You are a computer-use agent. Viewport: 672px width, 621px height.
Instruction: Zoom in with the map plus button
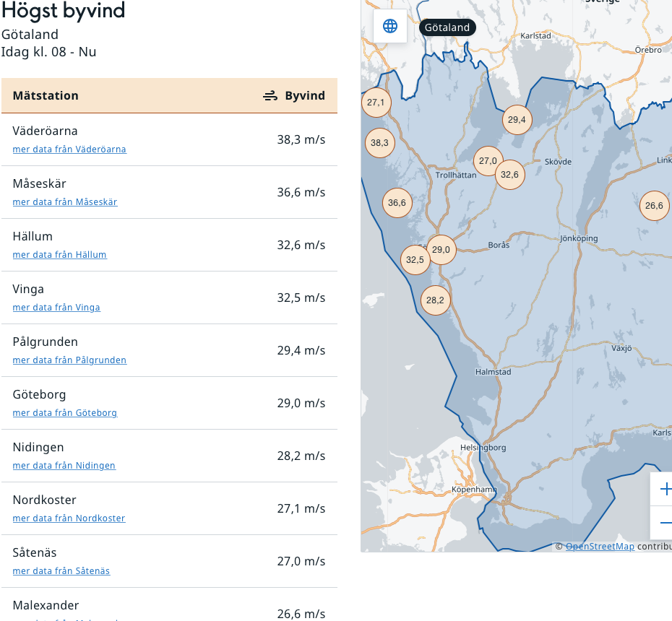pyautogui.click(x=664, y=490)
